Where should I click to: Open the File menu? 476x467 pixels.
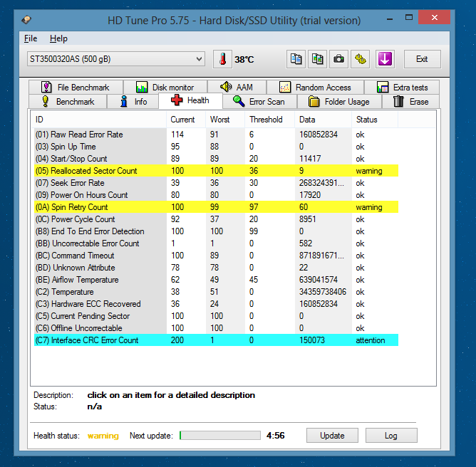[x=31, y=38]
